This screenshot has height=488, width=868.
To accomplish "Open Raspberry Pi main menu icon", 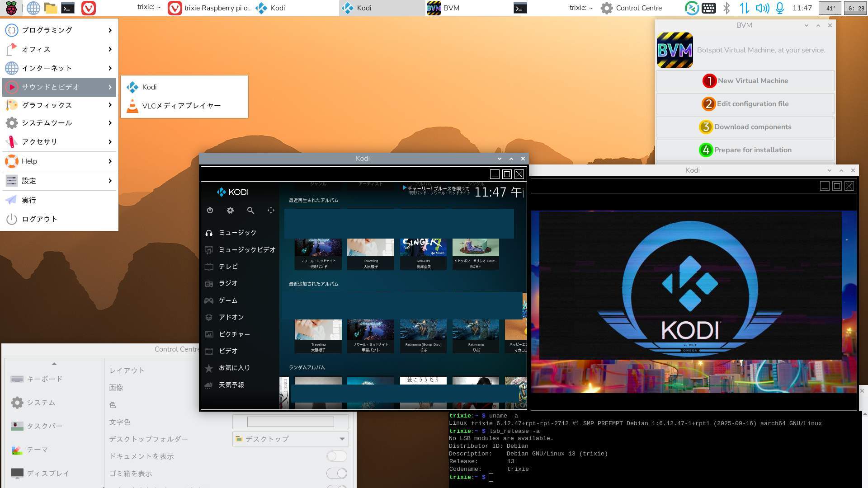I will click(11, 8).
